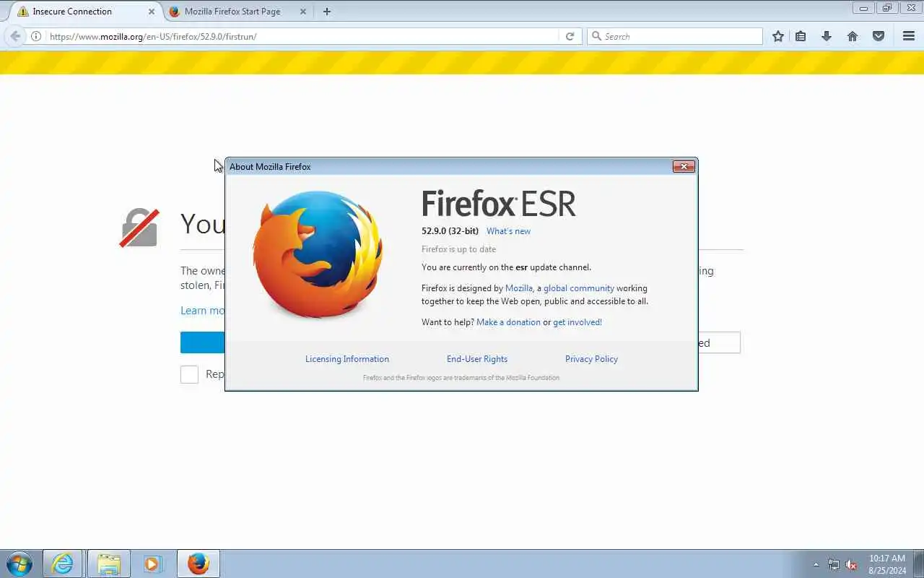Show bookmarks list icon

click(x=801, y=36)
